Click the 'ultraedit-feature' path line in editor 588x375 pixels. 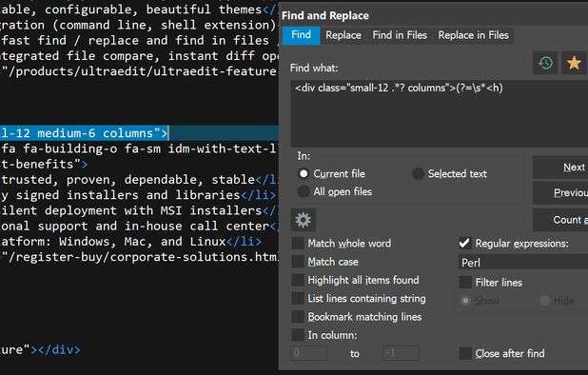(x=139, y=71)
